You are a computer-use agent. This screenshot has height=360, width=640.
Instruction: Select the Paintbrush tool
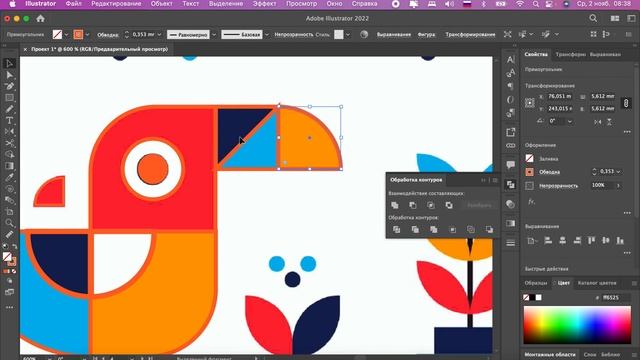(9, 109)
